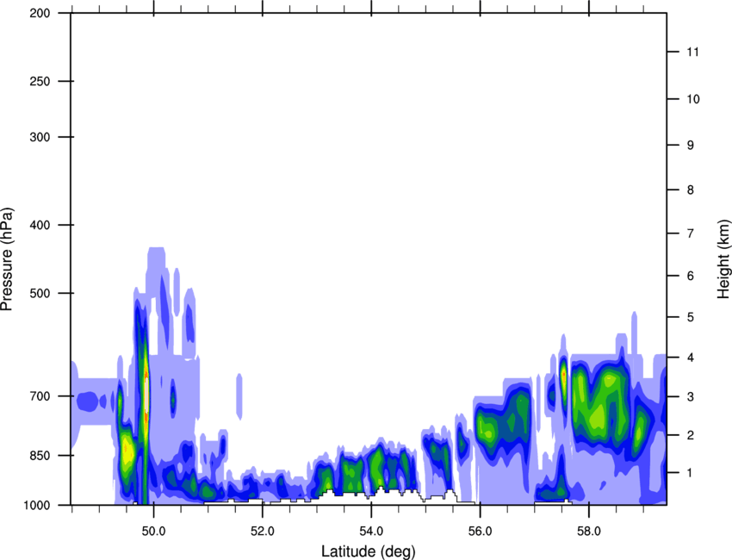Click the 56.0 latitude tick label
Screen dimensions: 732x560
pos(480,527)
